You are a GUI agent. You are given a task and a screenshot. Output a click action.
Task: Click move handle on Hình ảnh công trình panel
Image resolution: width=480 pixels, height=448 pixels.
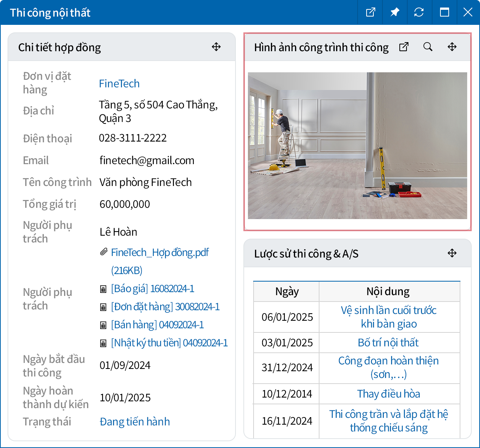(x=452, y=47)
